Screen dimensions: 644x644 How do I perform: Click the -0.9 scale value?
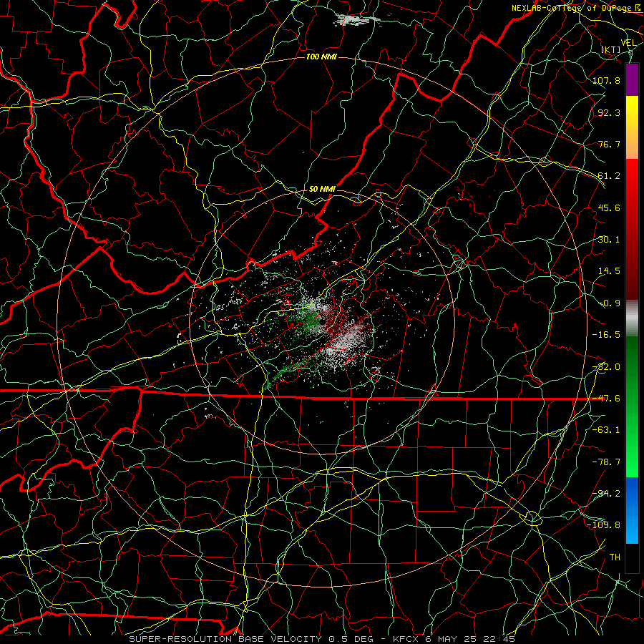(609, 303)
